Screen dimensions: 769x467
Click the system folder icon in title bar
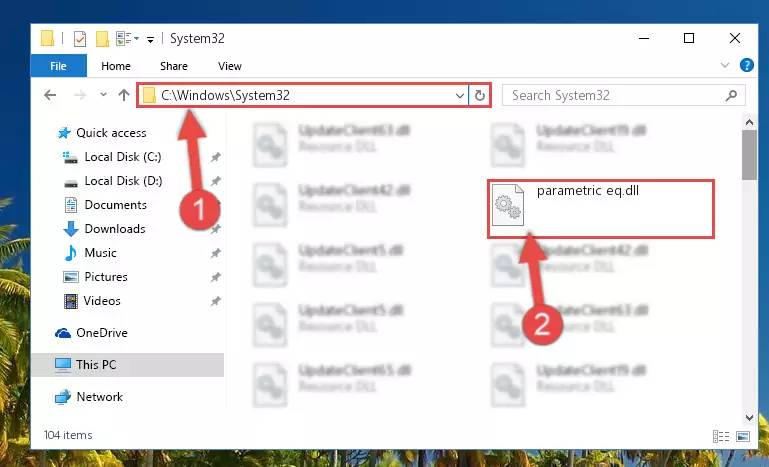tap(47, 38)
